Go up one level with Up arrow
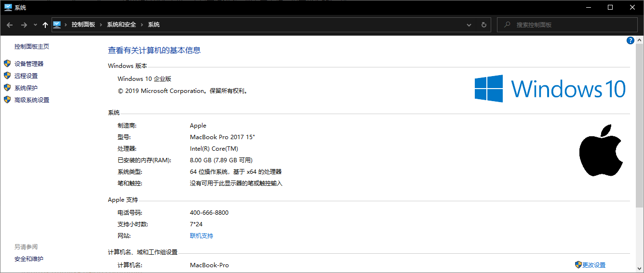The image size is (644, 273). pos(45,25)
